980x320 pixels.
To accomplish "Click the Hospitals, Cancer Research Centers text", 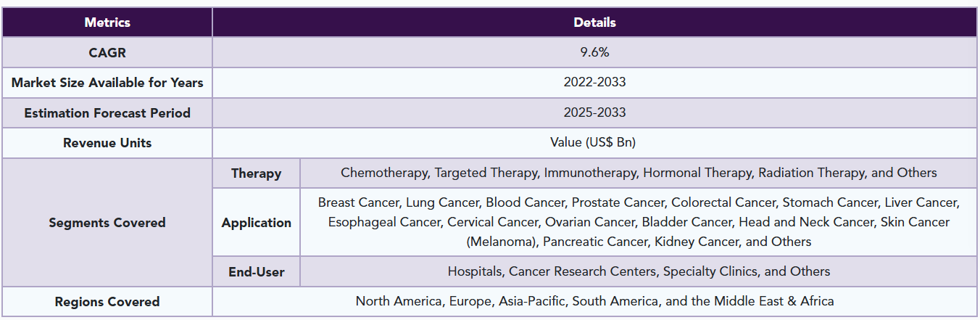I will 639,271.
